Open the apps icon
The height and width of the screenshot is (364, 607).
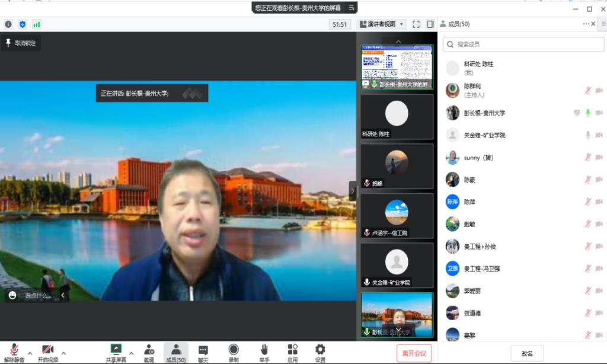pos(292,350)
